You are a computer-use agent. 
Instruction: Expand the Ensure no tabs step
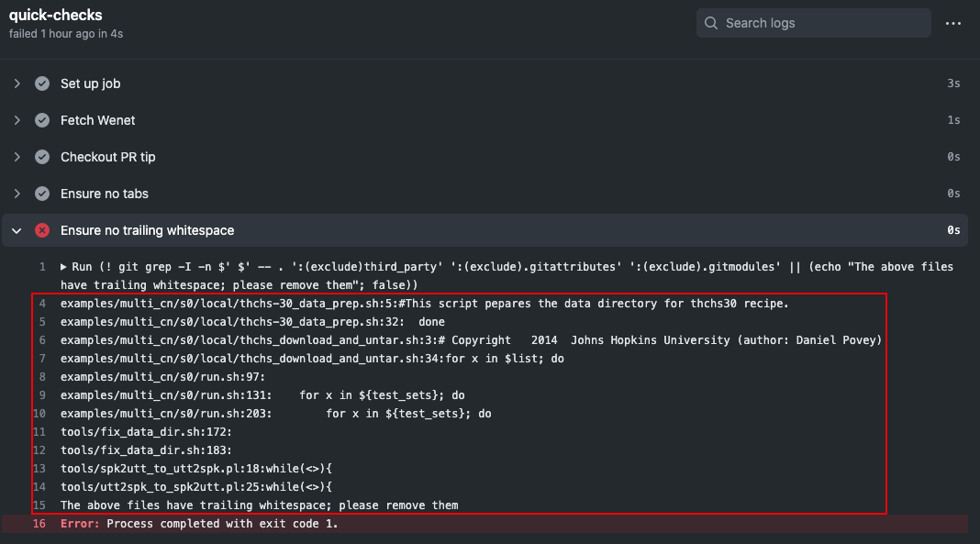pyautogui.click(x=16, y=193)
